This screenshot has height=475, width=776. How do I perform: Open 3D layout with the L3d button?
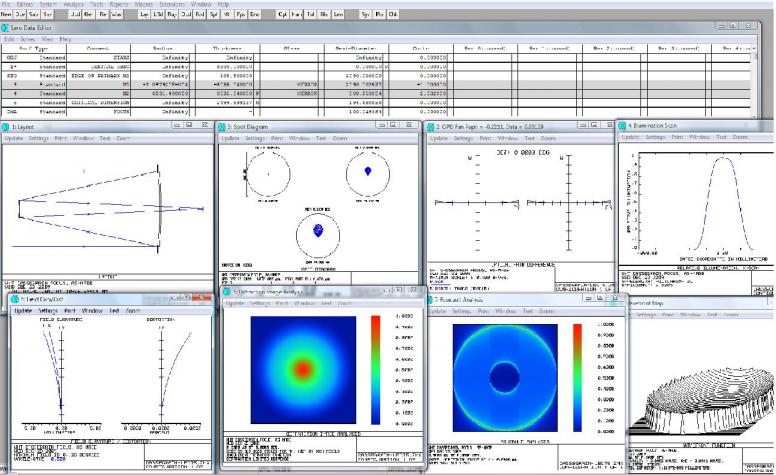click(158, 14)
